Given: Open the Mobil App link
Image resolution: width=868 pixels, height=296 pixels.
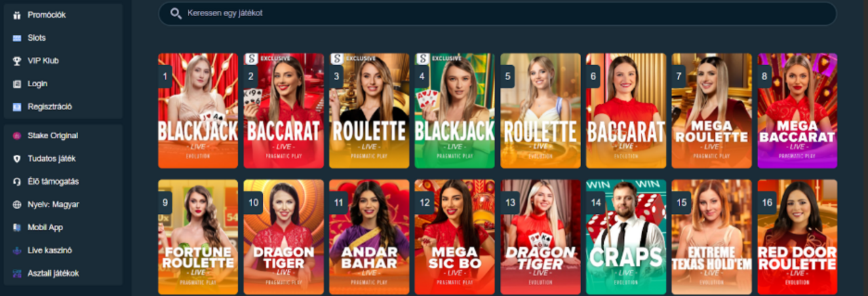Looking at the screenshot, I should coord(63,227).
